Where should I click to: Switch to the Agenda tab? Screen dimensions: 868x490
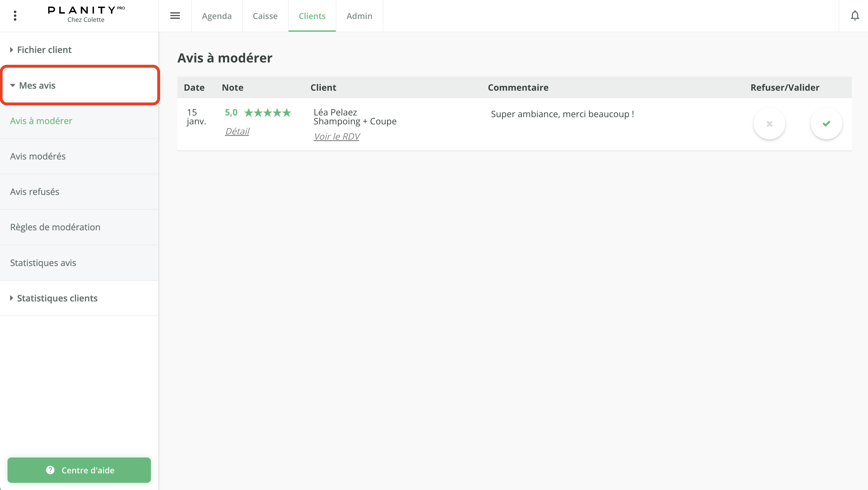click(x=217, y=16)
